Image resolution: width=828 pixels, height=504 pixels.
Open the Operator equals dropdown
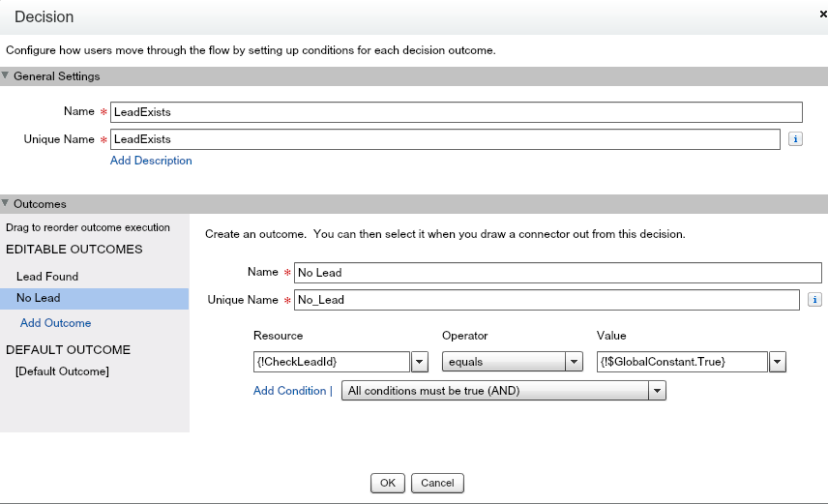pyautogui.click(x=512, y=362)
